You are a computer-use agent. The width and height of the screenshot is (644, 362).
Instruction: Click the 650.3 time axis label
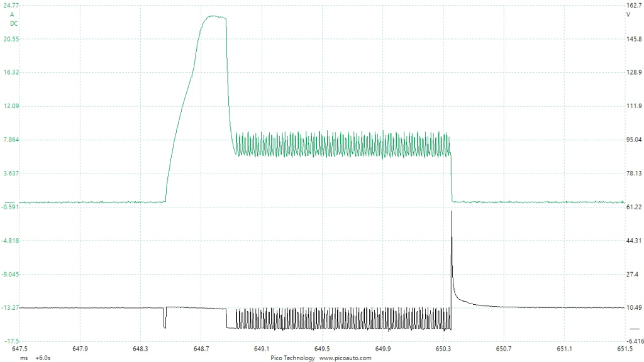click(x=443, y=349)
